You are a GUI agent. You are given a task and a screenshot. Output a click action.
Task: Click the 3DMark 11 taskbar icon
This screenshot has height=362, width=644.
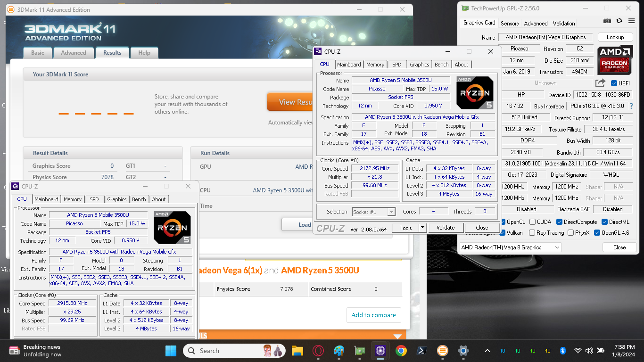pos(442,351)
